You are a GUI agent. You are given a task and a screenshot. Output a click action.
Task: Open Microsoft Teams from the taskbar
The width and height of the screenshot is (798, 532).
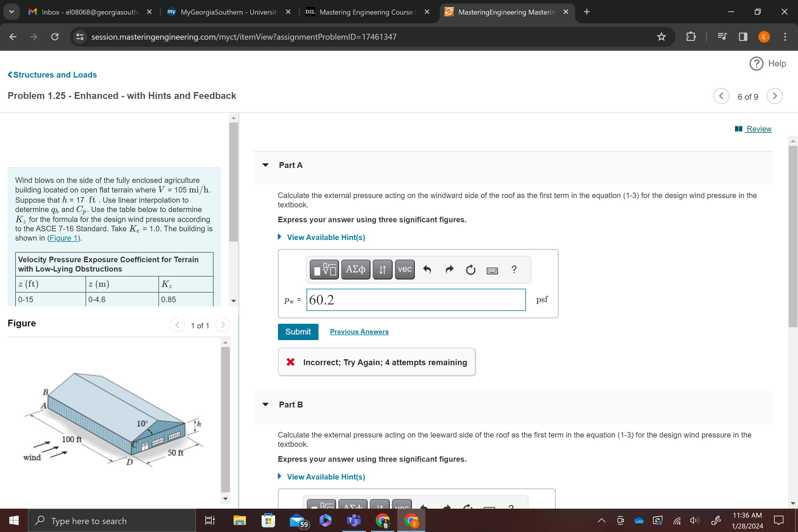[353, 520]
